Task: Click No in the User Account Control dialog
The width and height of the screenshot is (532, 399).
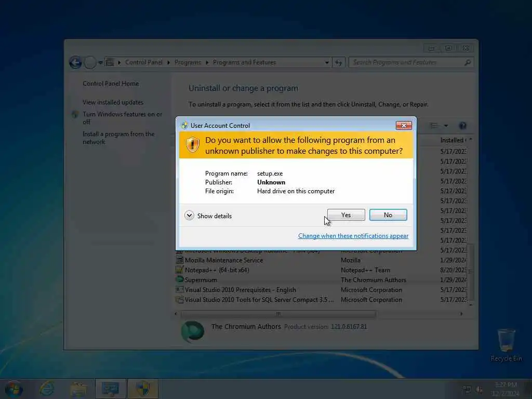Action: click(x=388, y=215)
